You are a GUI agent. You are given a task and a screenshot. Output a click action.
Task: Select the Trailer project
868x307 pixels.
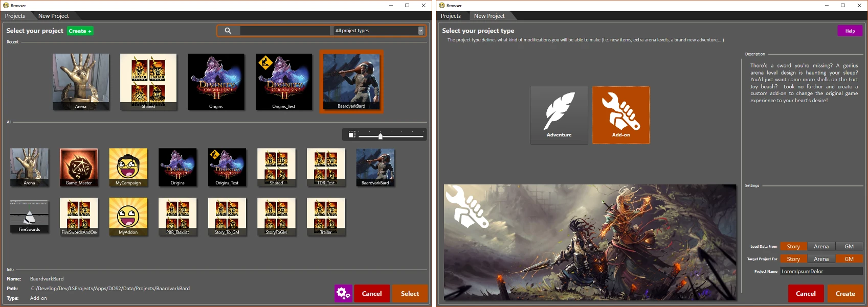(326, 217)
